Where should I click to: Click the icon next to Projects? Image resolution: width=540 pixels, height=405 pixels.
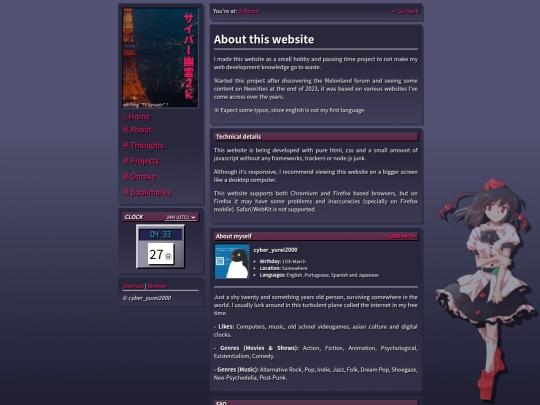125,160
